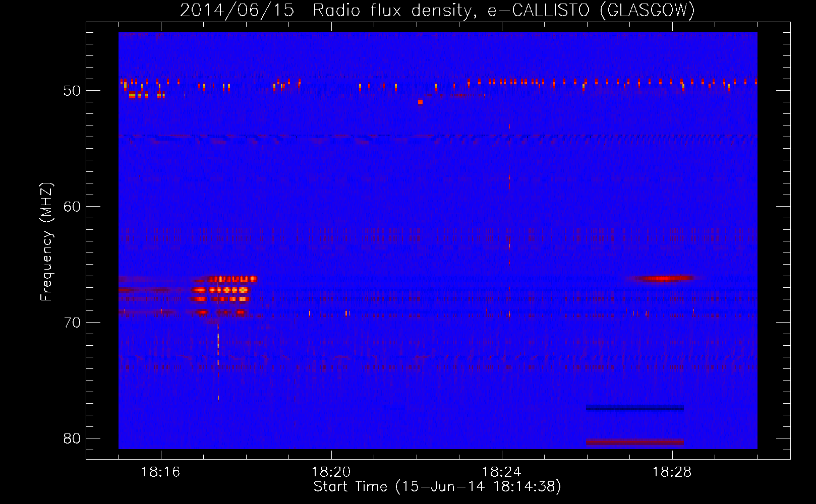
Task: Click the 60 MHz frequency tick label
Action: point(72,207)
